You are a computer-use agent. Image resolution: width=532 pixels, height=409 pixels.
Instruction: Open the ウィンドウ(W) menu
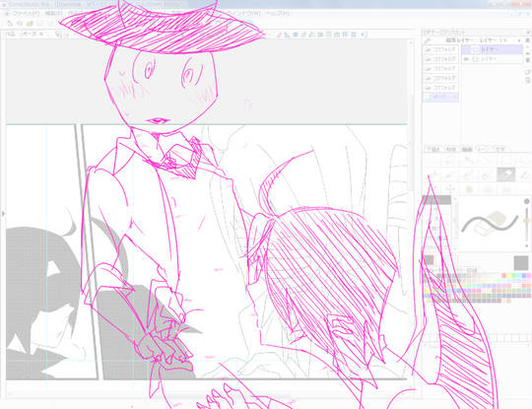244,13
